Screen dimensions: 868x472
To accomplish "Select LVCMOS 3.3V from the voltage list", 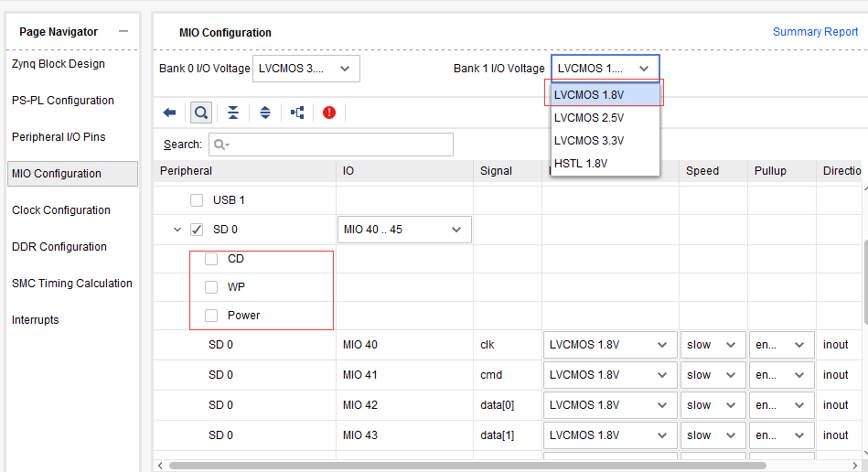I will (605, 141).
